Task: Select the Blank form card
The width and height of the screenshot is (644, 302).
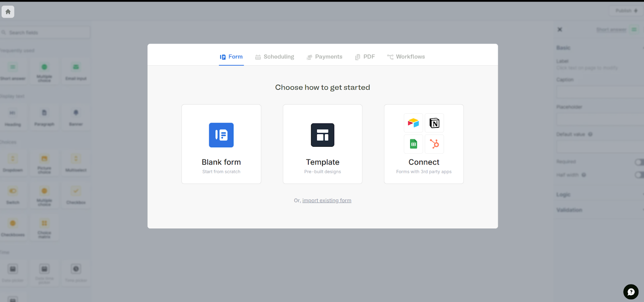Action: point(221,144)
